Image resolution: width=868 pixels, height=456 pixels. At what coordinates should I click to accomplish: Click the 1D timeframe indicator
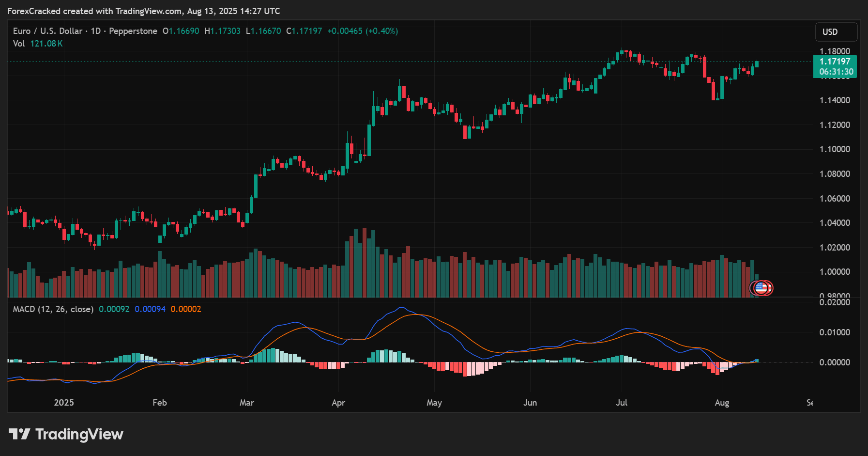coord(96,31)
